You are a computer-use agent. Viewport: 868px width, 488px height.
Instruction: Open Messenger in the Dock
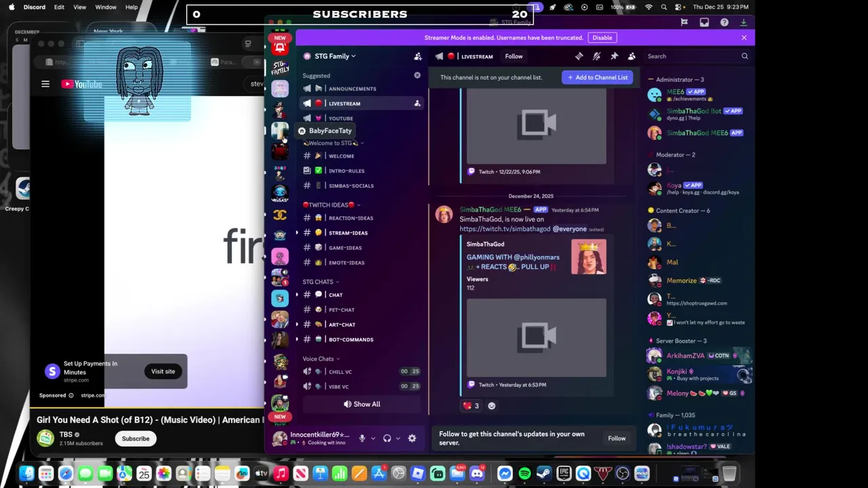[505, 474]
